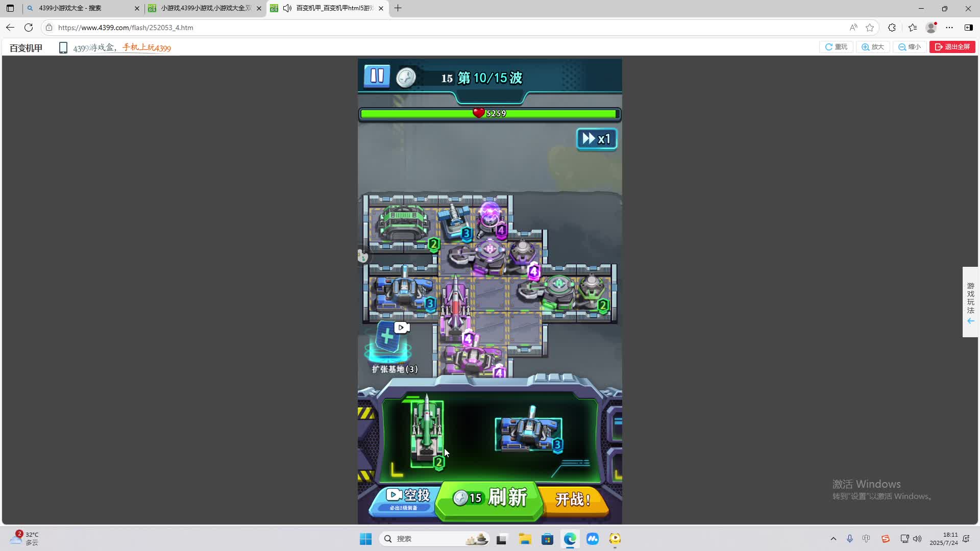The image size is (980, 551).
Task: Open the 手机上玩4399 link
Action: (146, 48)
